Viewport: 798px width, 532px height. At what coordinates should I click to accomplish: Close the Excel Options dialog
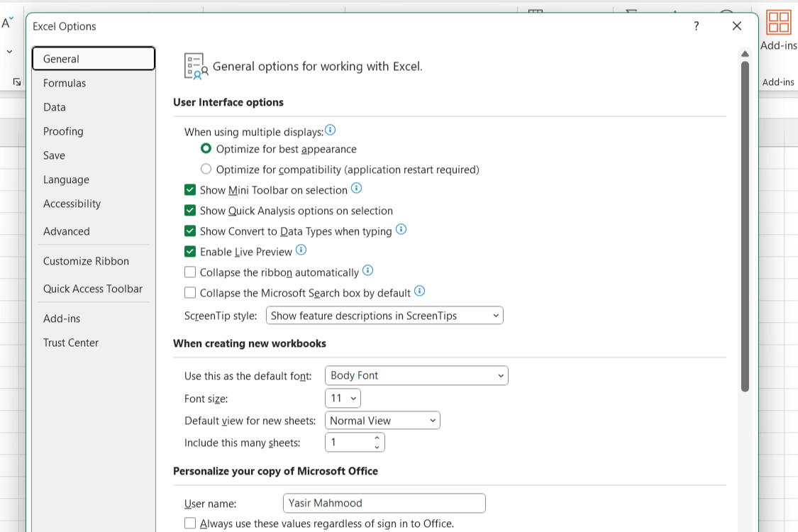(736, 26)
